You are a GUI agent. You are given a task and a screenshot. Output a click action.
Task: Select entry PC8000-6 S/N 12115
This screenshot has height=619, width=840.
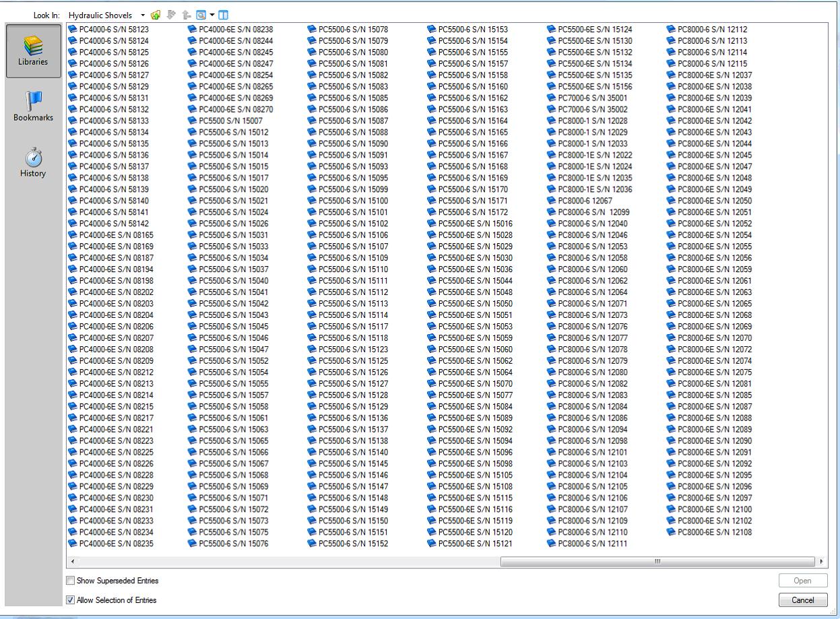click(712, 64)
